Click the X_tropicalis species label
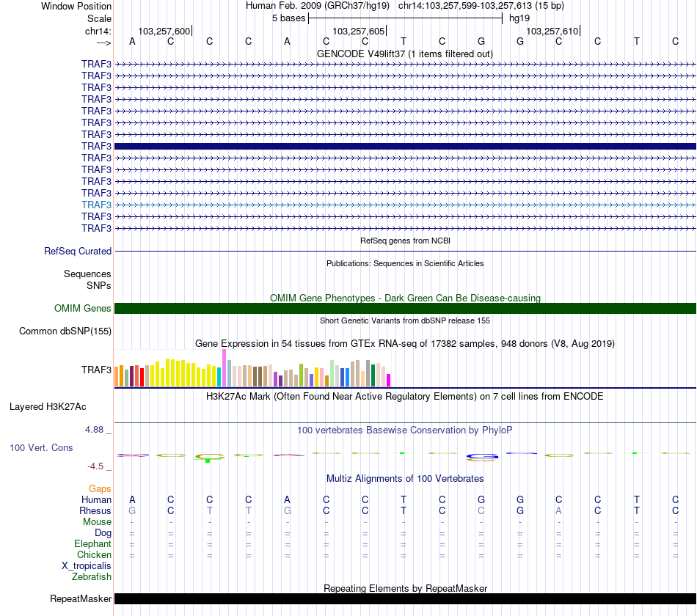This screenshot has width=697, height=616. (x=87, y=566)
